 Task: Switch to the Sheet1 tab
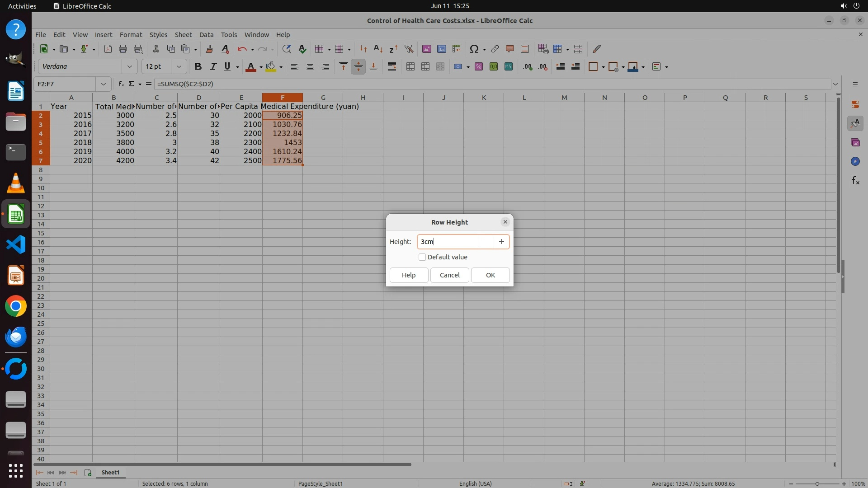(x=110, y=472)
